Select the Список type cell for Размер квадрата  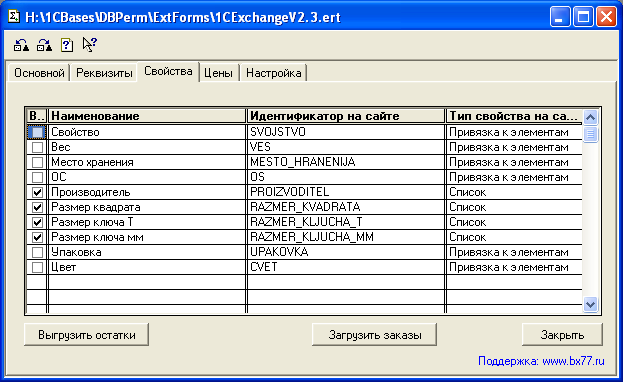514,207
